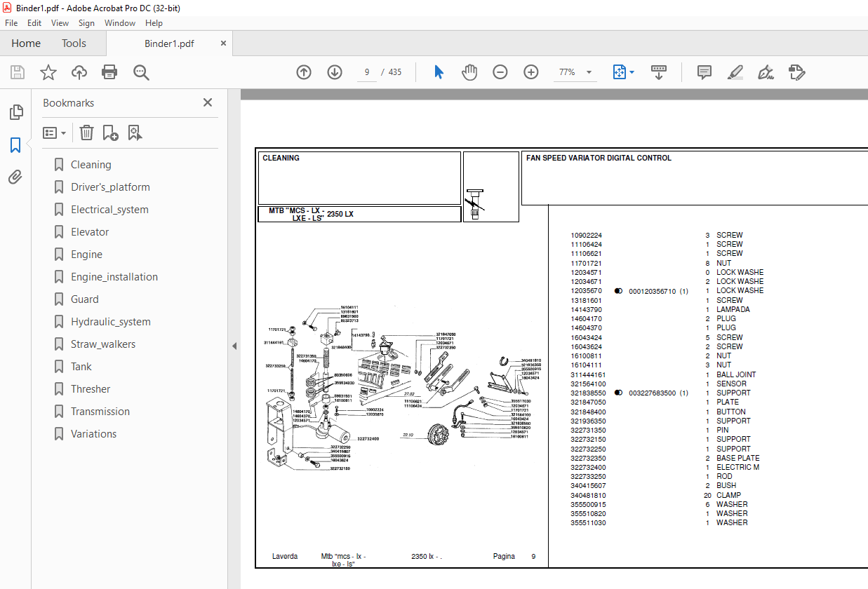This screenshot has width=868, height=589.
Task: Open the sign document pen tool
Action: click(766, 72)
